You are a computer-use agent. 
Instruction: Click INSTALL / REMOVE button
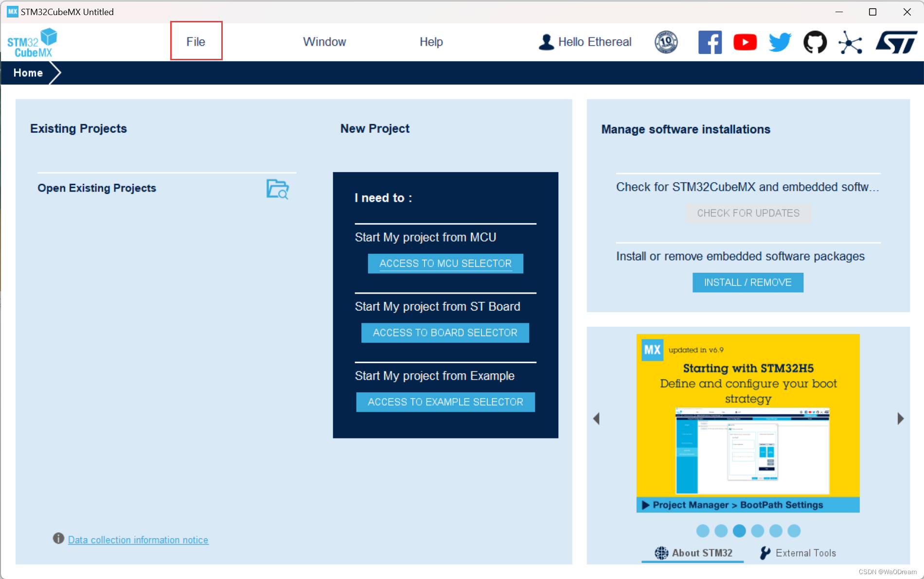(x=748, y=282)
